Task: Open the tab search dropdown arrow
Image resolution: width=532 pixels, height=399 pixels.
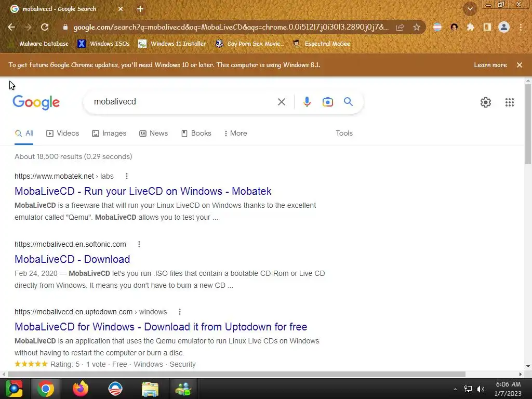Action: (x=470, y=9)
